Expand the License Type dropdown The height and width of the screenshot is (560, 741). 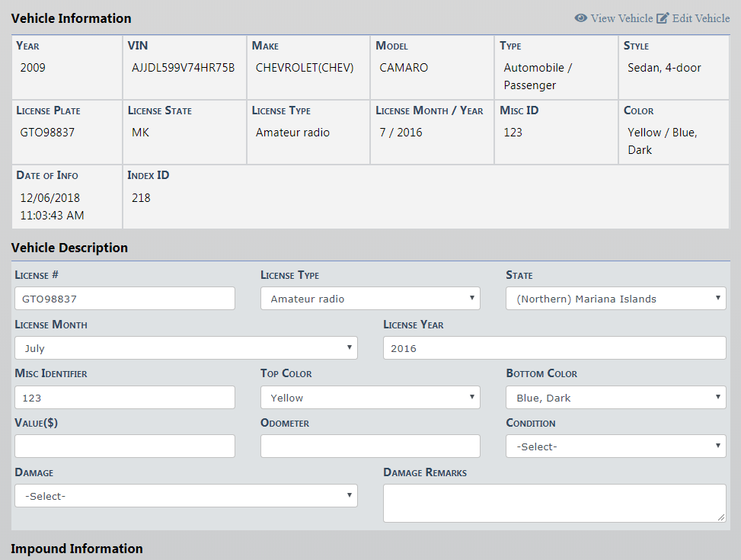pos(370,299)
